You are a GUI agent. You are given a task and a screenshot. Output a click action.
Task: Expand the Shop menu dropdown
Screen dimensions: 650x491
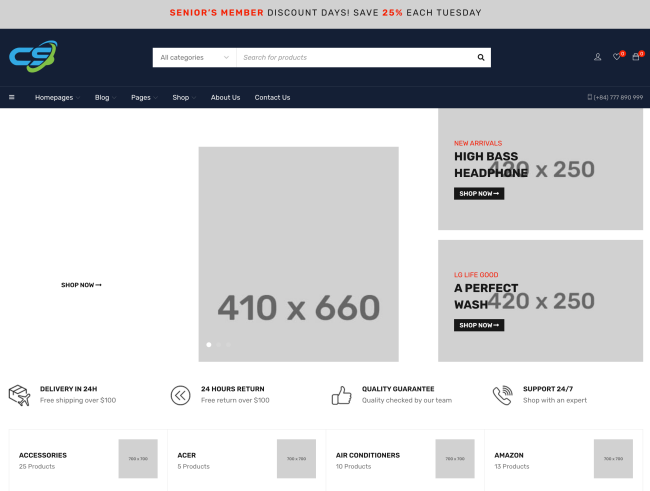(x=182, y=98)
